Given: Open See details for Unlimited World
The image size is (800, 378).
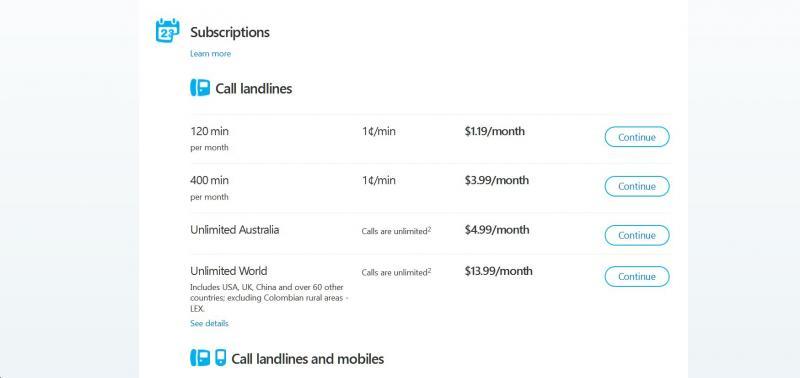Looking at the screenshot, I should click(209, 323).
